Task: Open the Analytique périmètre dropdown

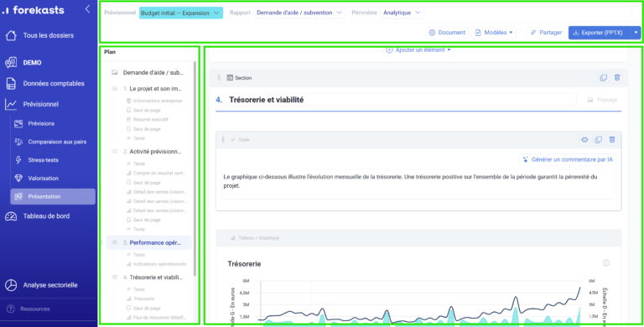Action: pos(402,13)
